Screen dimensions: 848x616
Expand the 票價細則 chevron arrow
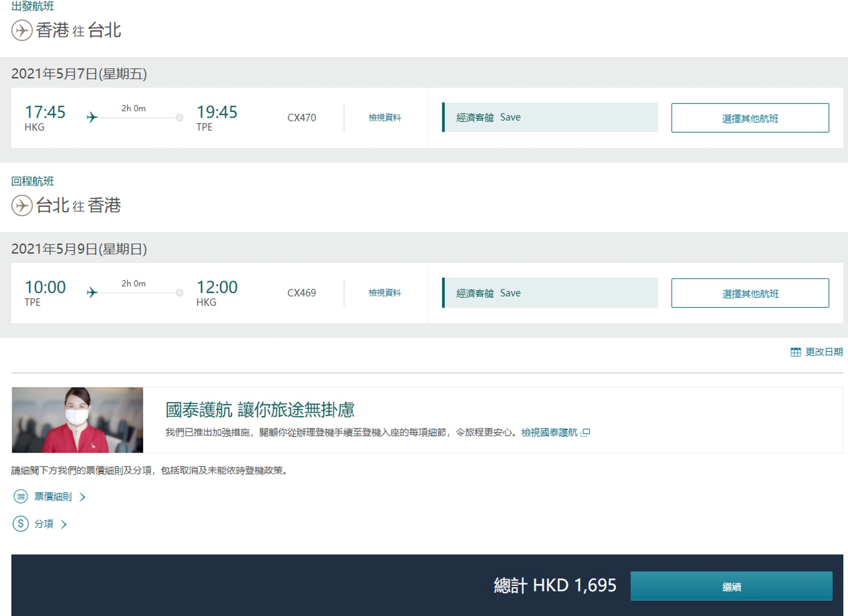pyautogui.click(x=82, y=497)
